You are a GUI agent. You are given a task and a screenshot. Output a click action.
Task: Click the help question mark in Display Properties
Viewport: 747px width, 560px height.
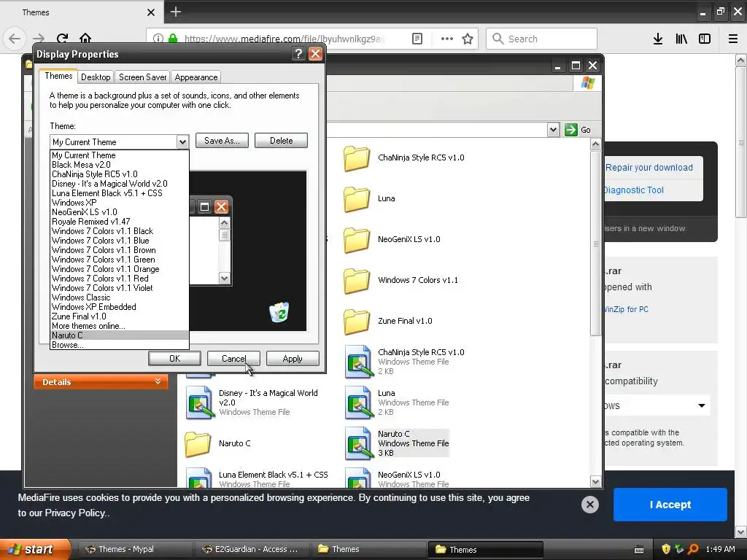pyautogui.click(x=298, y=54)
